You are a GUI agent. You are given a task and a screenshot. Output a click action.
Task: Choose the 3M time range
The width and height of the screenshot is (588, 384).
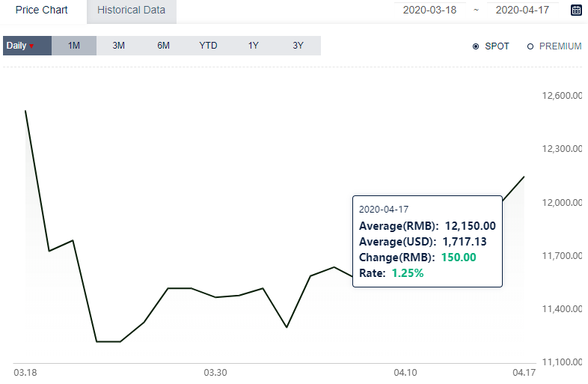tap(119, 46)
